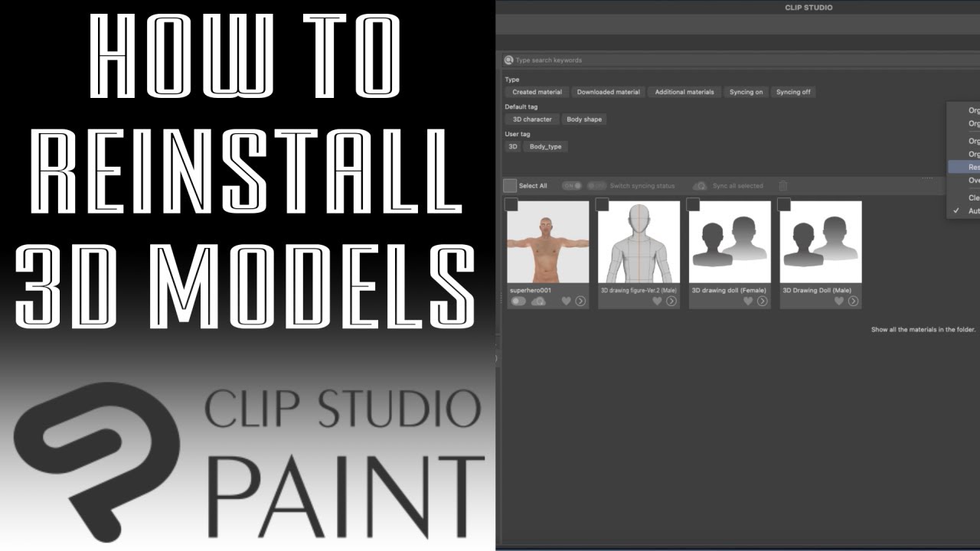
Task: Click the Sync all selected cloud icon
Action: pyautogui.click(x=700, y=186)
